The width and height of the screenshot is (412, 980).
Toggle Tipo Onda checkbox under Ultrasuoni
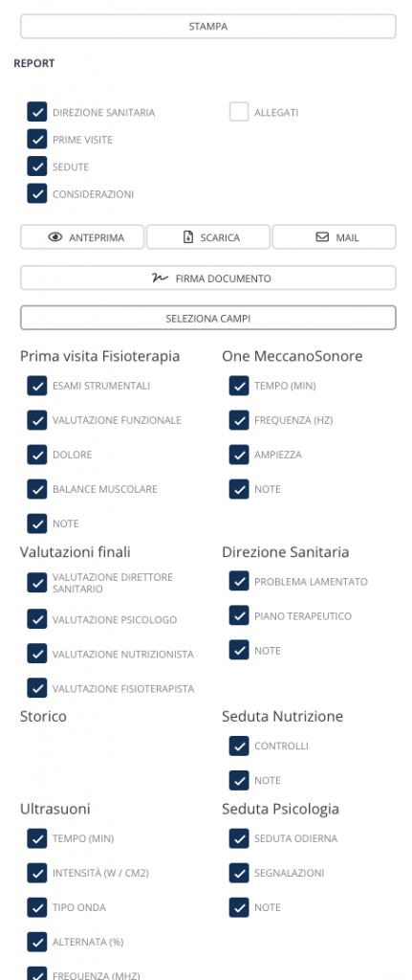click(37, 907)
